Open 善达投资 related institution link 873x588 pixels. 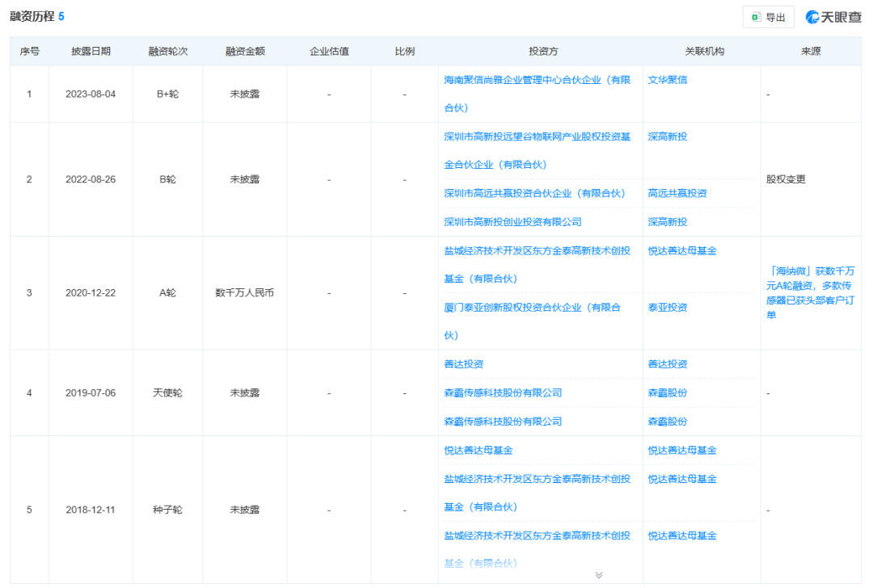(x=667, y=364)
